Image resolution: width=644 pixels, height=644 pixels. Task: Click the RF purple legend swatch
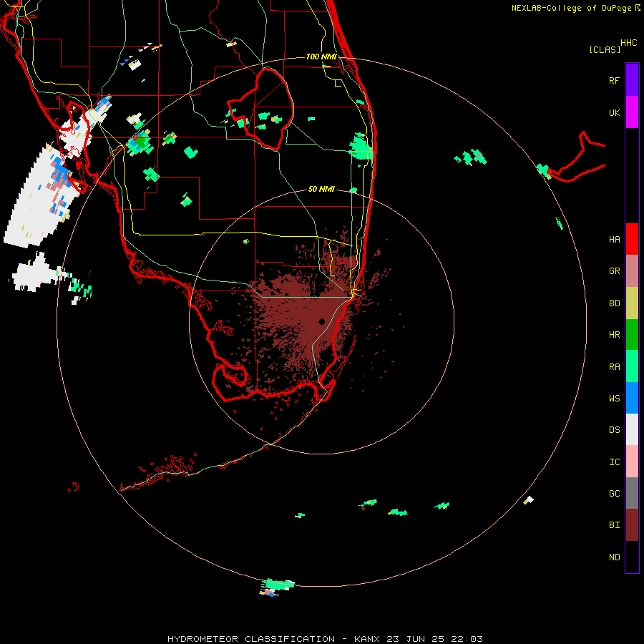pos(632,79)
